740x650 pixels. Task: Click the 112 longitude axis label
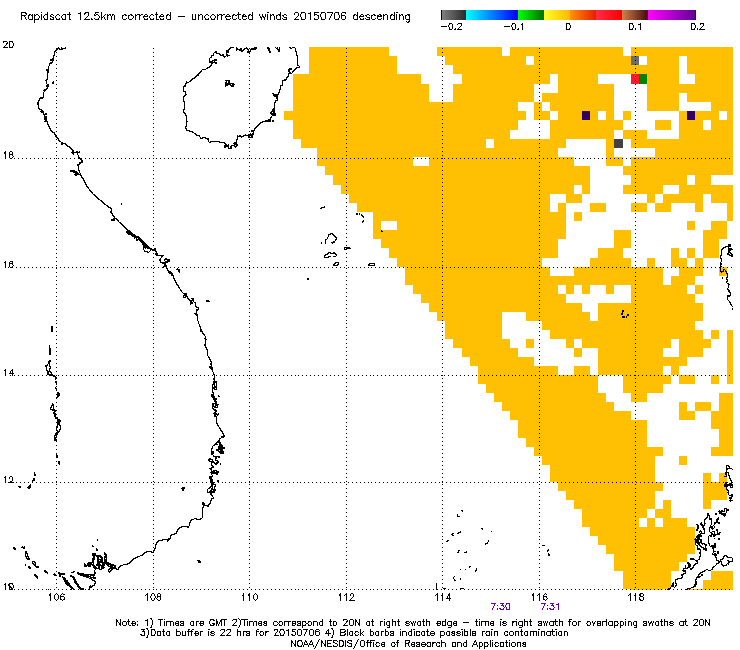346,598
